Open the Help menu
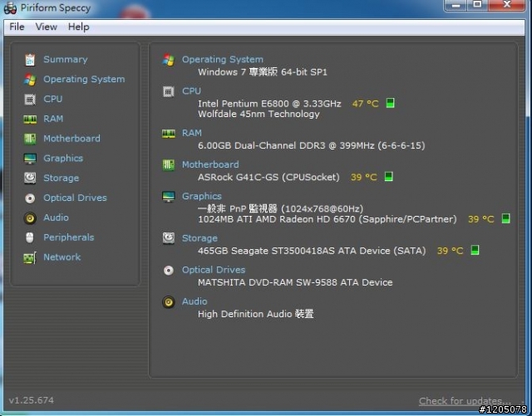Screen dimensions: 532x416 tap(78, 27)
